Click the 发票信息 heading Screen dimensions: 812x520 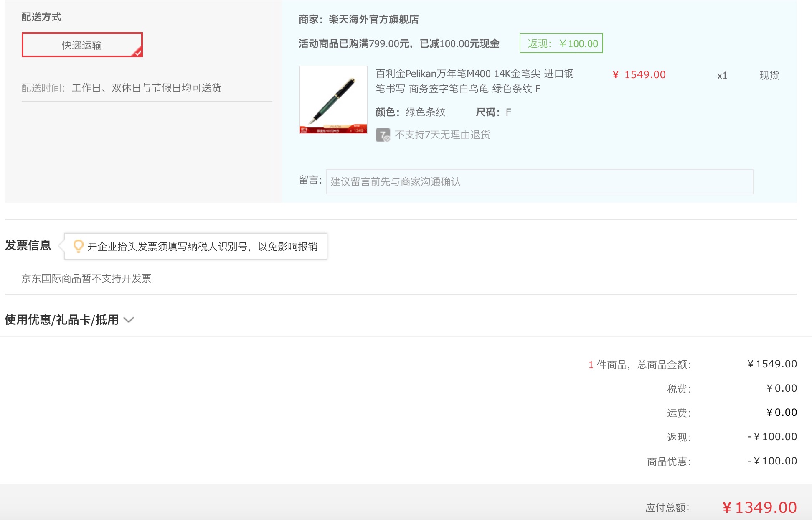pyautogui.click(x=28, y=245)
